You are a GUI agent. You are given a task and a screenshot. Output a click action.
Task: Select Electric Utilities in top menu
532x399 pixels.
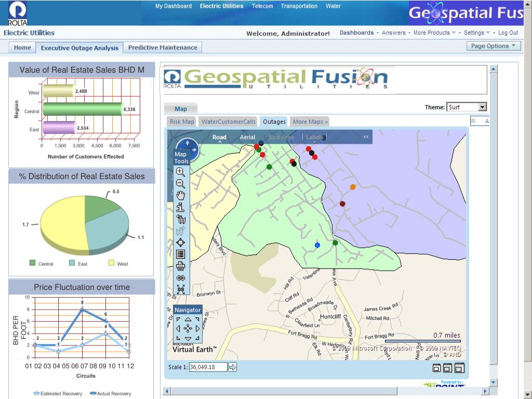[221, 6]
